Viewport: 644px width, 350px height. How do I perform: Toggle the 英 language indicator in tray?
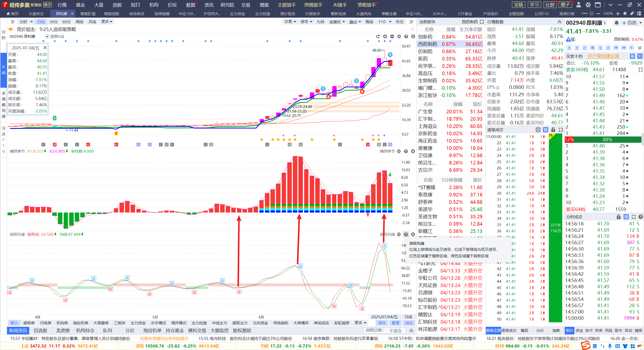pyautogui.click(x=595, y=346)
